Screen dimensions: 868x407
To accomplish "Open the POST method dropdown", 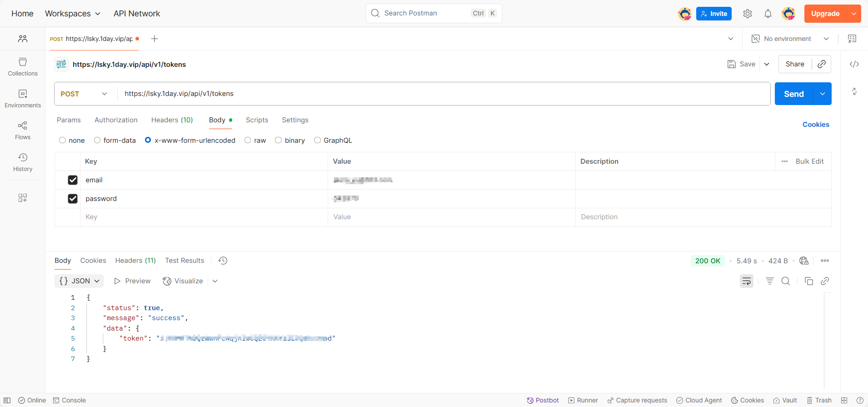I will pyautogui.click(x=84, y=94).
